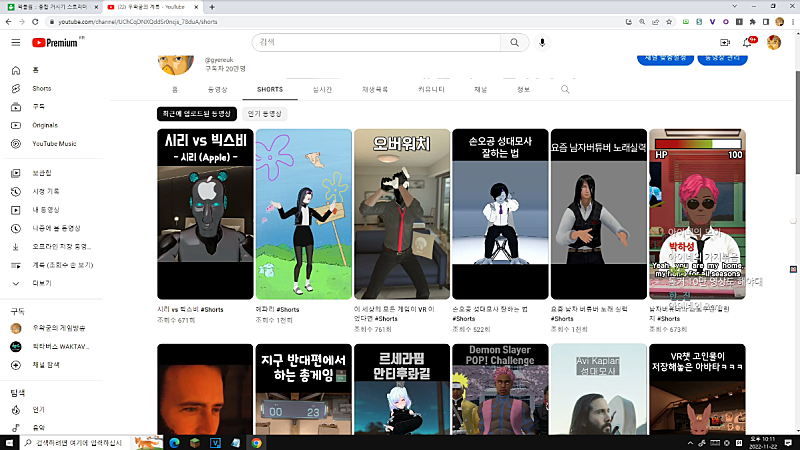Open the Chrome extensions puzzle icon

point(752,20)
